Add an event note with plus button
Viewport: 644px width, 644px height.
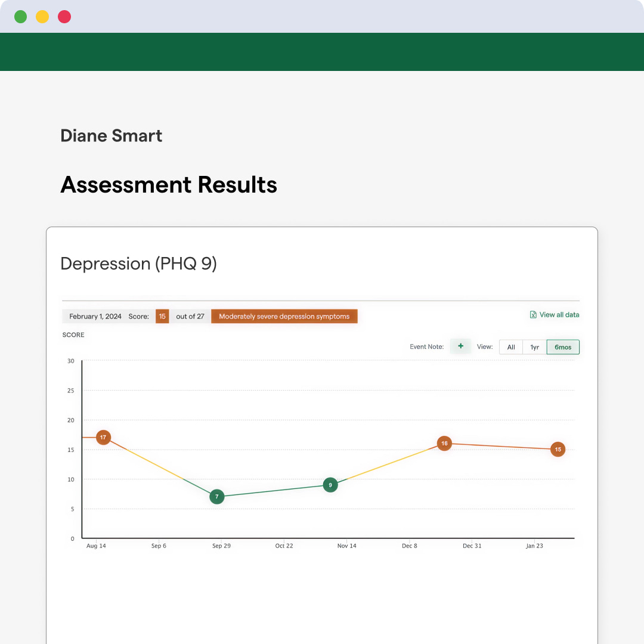point(460,346)
